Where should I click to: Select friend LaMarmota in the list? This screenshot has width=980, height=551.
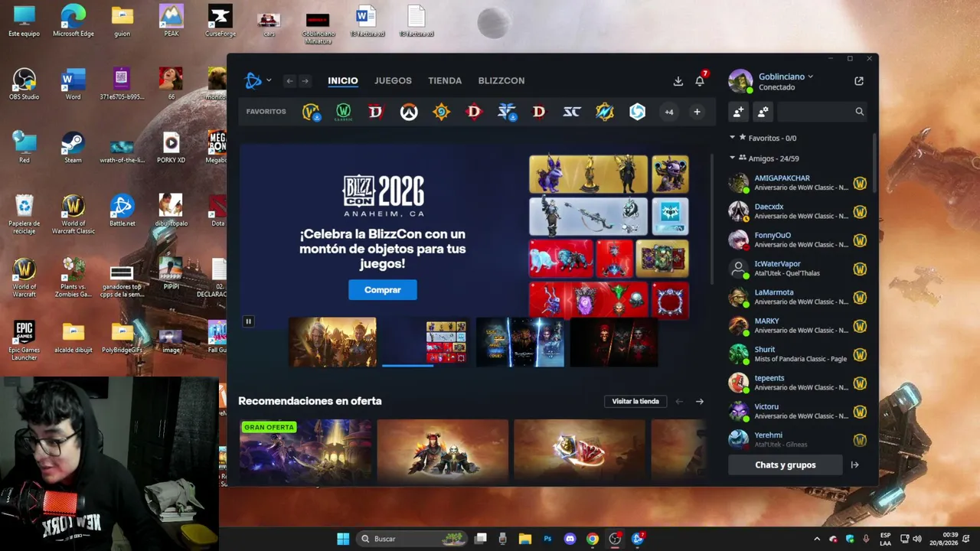pos(797,298)
